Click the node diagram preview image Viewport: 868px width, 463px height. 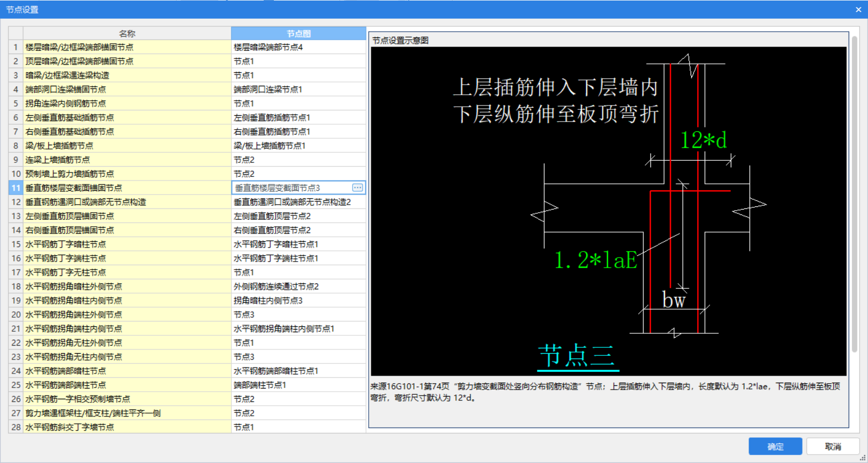(609, 211)
